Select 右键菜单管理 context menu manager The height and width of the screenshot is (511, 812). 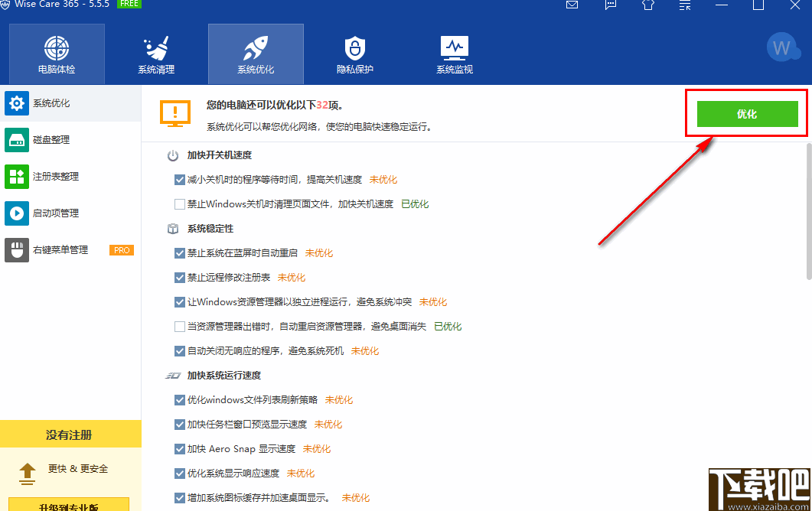[x=70, y=250]
